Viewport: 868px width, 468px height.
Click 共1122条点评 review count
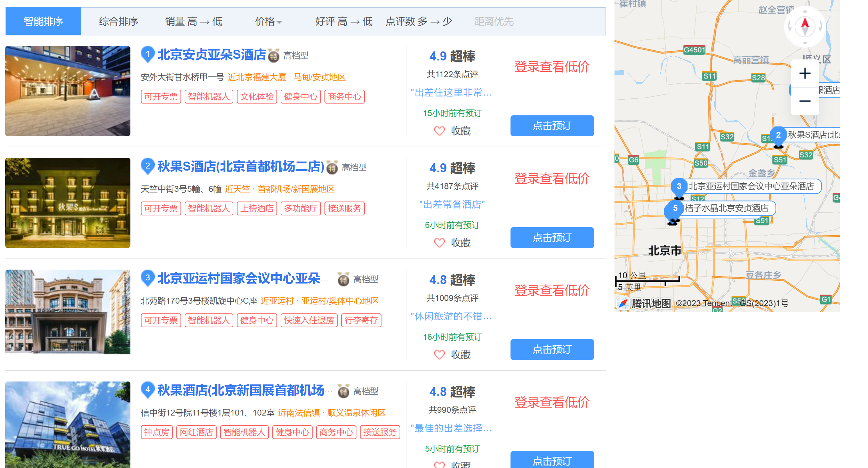coord(452,74)
